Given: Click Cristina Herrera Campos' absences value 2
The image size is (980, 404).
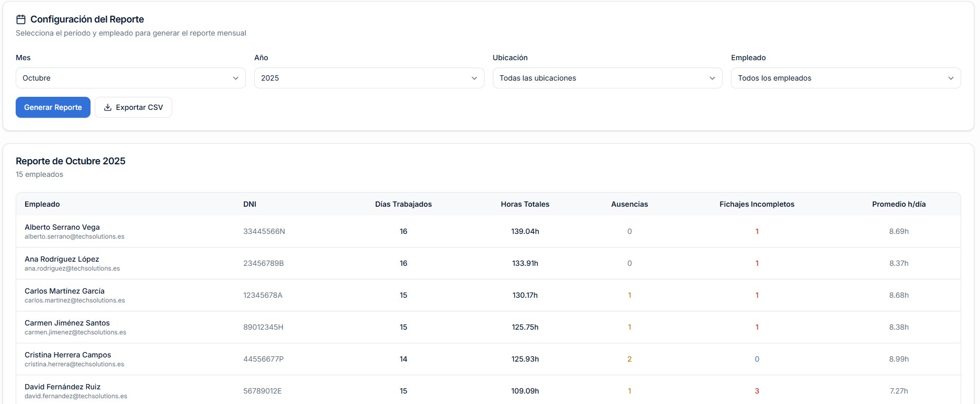Looking at the screenshot, I should (629, 359).
